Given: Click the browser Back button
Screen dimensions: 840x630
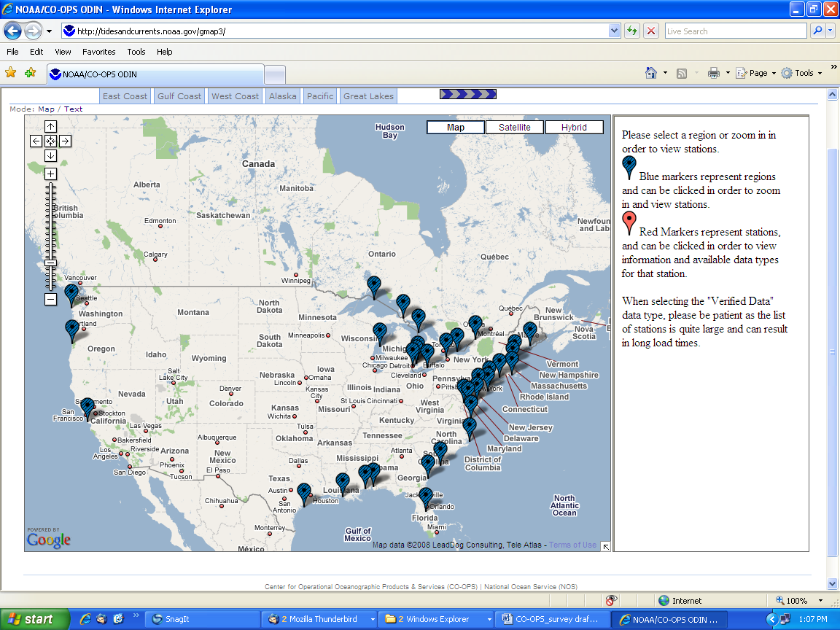Looking at the screenshot, I should [x=12, y=31].
